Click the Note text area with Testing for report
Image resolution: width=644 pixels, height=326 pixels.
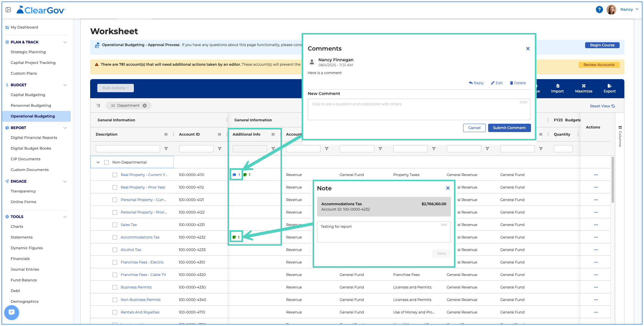point(384,232)
